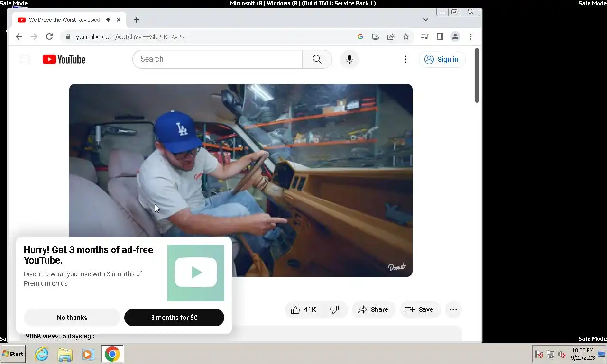Image resolution: width=607 pixels, height=364 pixels.
Task: Click the search magnifier button
Action: coord(317,59)
